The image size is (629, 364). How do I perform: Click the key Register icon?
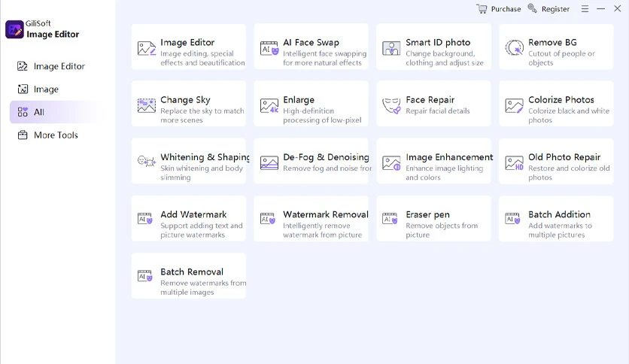pos(533,8)
